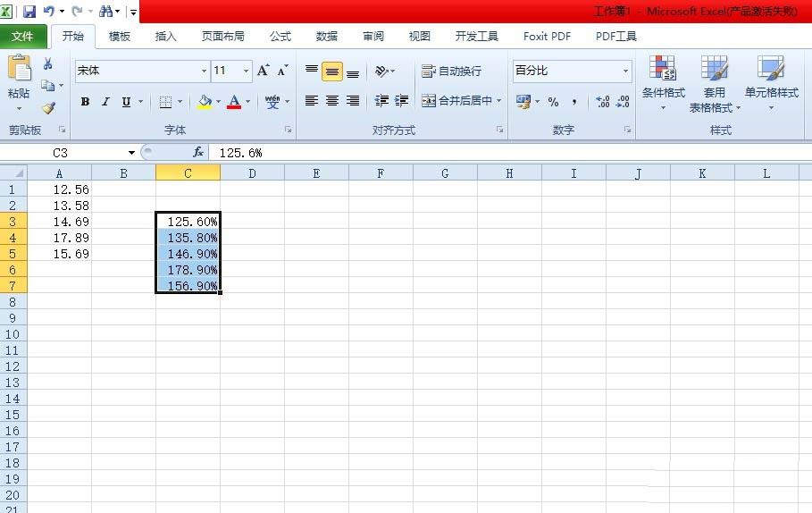Click the formula bar showing 125.6%
This screenshot has height=513, width=812.
point(509,153)
